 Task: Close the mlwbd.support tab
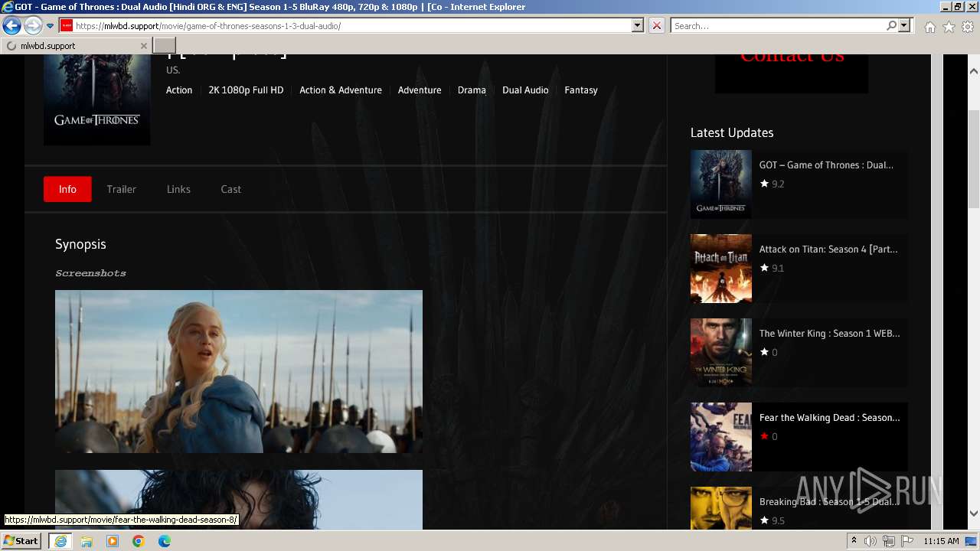pyautogui.click(x=143, y=46)
